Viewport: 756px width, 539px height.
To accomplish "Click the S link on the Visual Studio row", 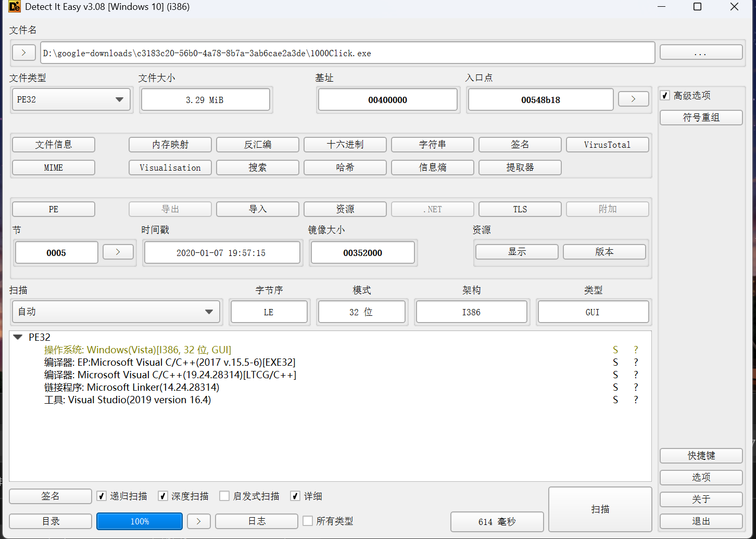I will [615, 400].
